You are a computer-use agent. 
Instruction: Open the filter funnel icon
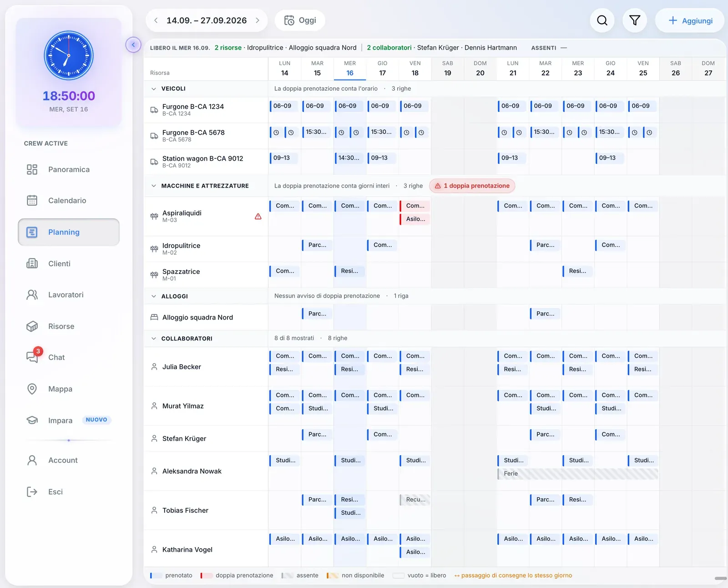(x=635, y=20)
